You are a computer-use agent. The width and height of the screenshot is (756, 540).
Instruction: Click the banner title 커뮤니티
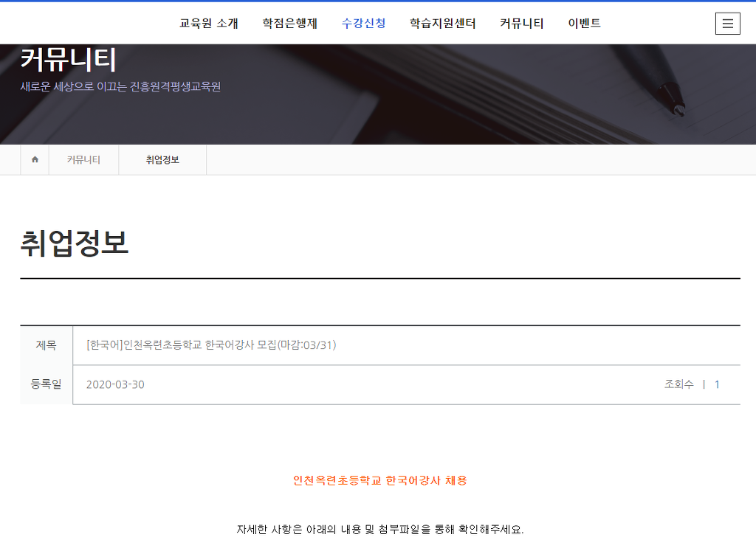(x=68, y=59)
